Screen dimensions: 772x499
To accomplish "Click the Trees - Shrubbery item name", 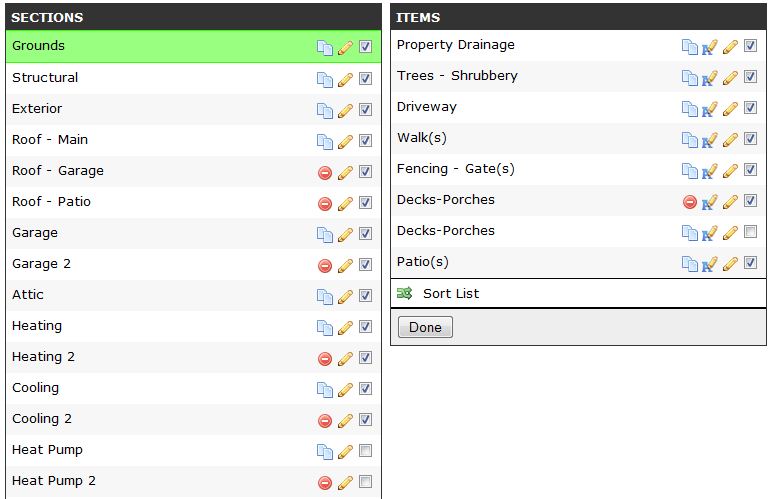I will click(457, 76).
